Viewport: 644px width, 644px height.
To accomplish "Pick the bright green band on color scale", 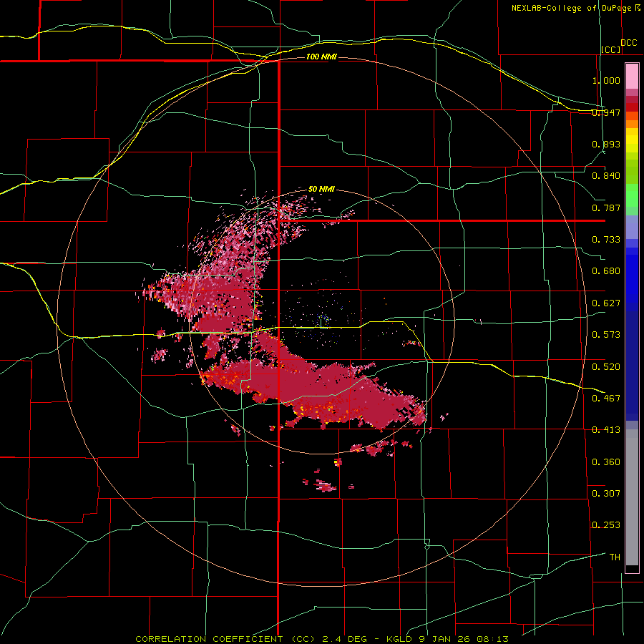I will point(632,195).
